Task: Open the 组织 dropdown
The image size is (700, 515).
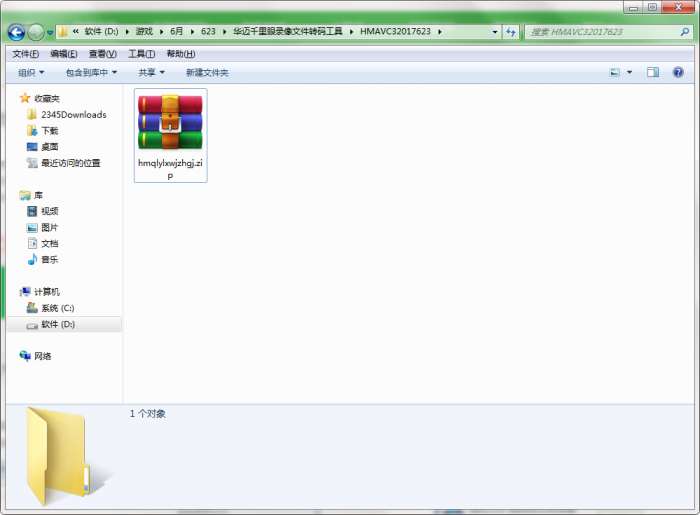Action: tap(31, 72)
